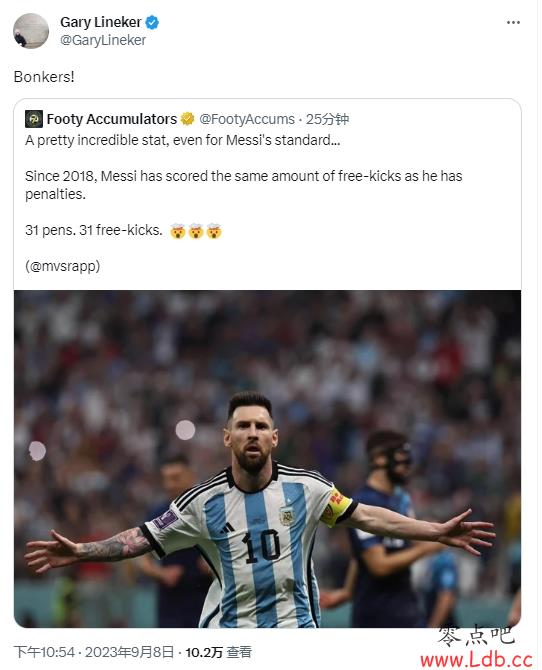
Task: Open the Footy Accumulators account name
Action: pyautogui.click(x=112, y=119)
